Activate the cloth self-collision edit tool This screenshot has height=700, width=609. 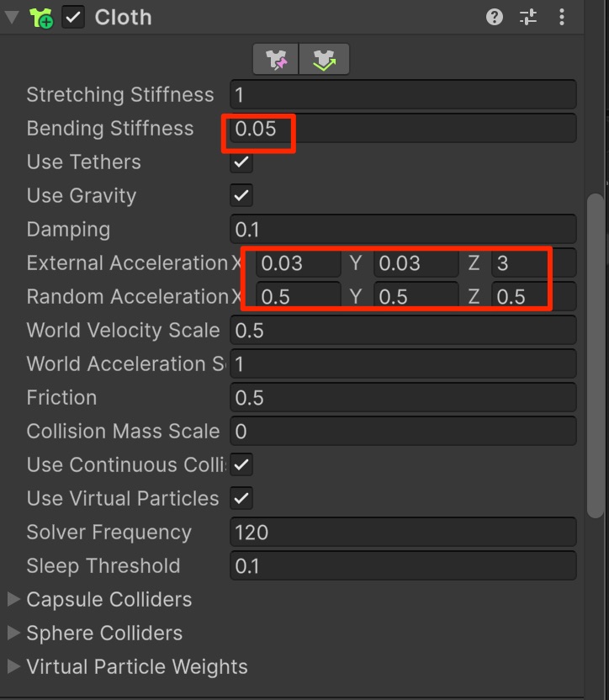point(324,60)
